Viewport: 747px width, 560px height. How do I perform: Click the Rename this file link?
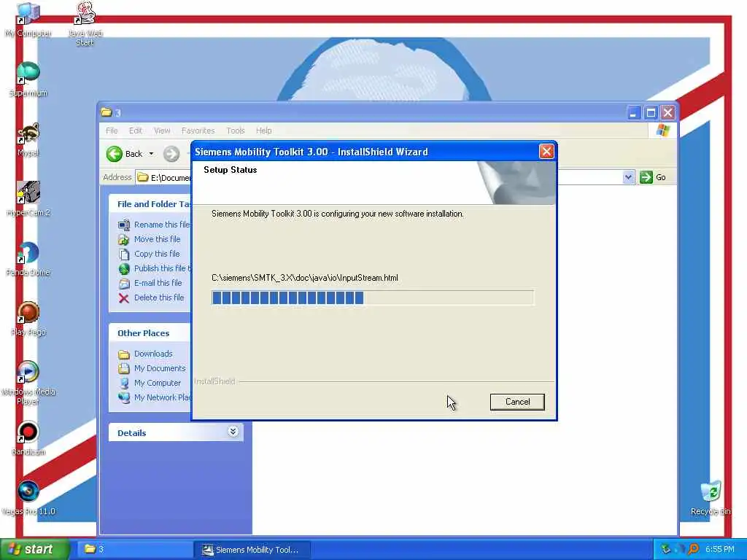[162, 225]
